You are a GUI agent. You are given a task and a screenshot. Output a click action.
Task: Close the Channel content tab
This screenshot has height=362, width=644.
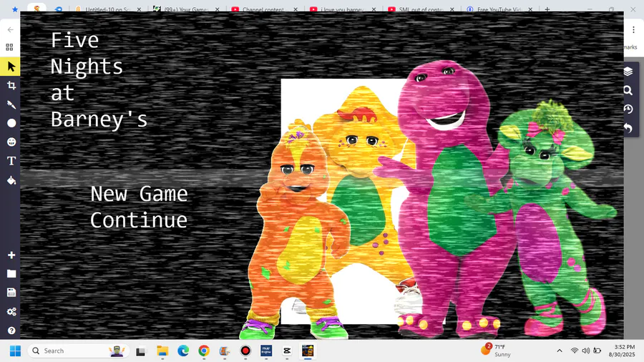click(296, 9)
